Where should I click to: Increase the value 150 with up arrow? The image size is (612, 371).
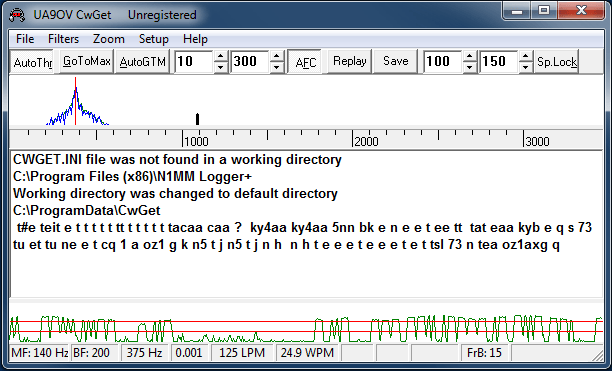(x=526, y=56)
